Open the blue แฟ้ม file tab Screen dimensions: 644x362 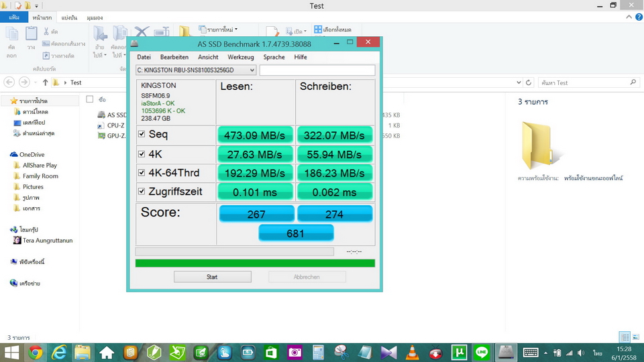[x=14, y=17]
